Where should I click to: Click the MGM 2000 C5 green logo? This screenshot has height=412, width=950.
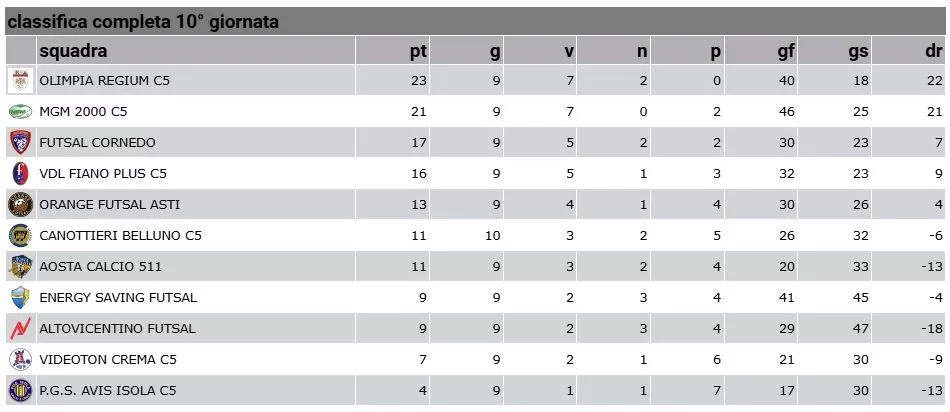21,111
